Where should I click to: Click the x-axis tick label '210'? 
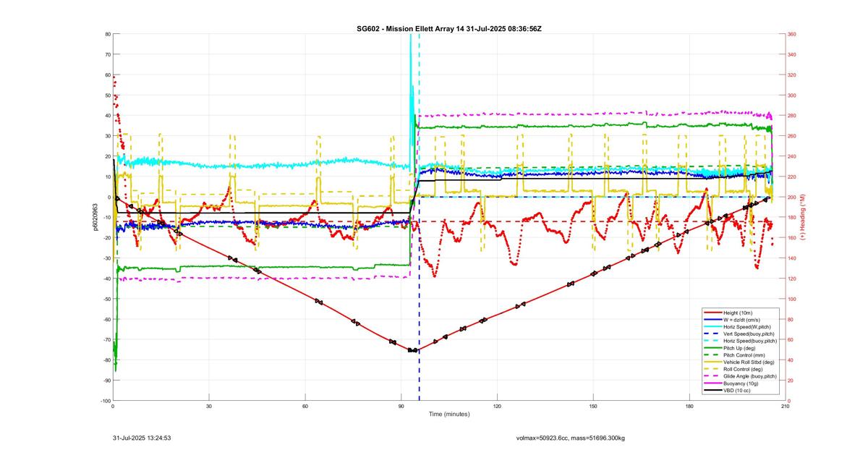point(785,406)
